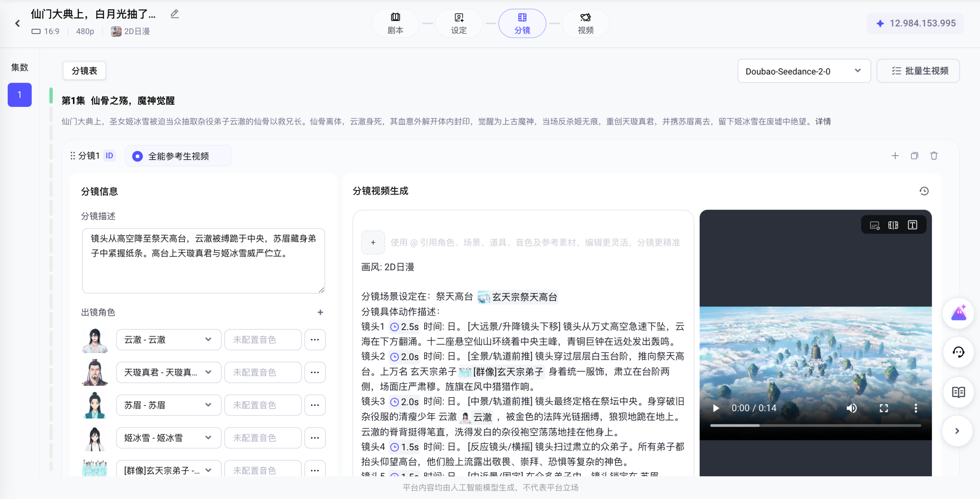This screenshot has width=980, height=499.
Task: Delete 分镜1 with trash icon
Action: point(934,156)
